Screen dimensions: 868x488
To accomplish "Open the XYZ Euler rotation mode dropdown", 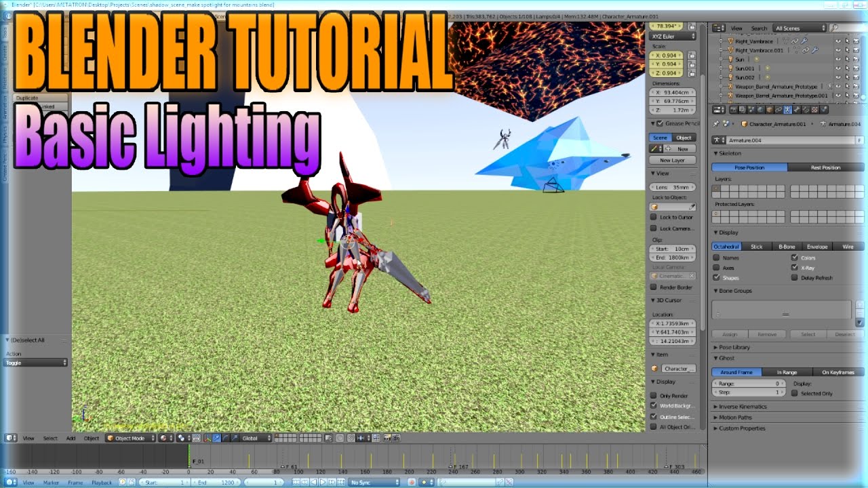I will (673, 36).
